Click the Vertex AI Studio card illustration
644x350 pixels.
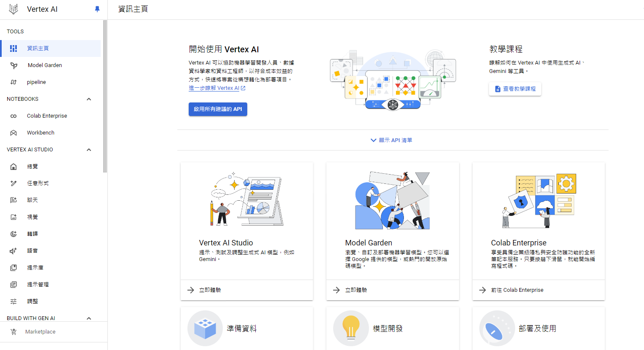click(247, 199)
